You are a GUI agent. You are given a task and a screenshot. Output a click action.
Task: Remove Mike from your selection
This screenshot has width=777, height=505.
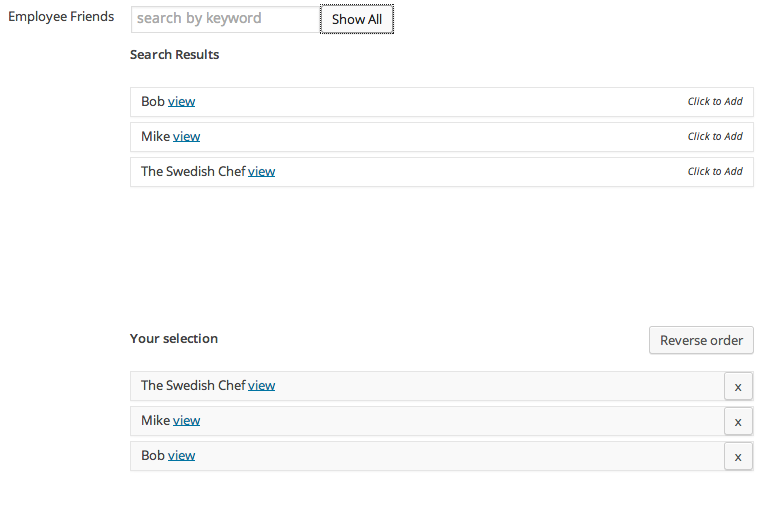pyautogui.click(x=738, y=422)
